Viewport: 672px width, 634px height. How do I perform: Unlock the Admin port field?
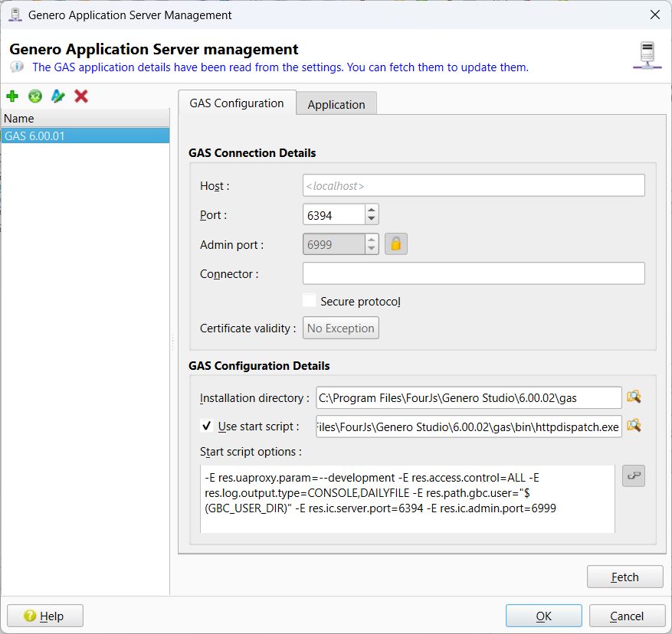(x=395, y=243)
